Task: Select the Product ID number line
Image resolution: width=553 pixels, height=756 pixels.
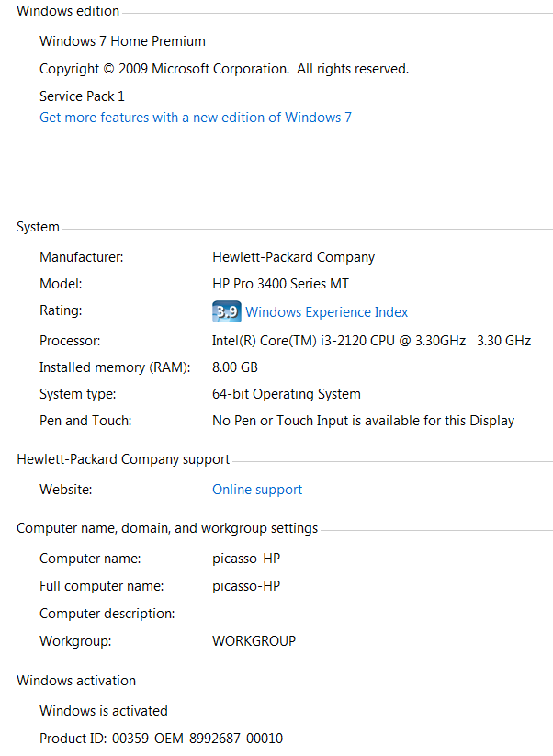Action: click(x=161, y=739)
